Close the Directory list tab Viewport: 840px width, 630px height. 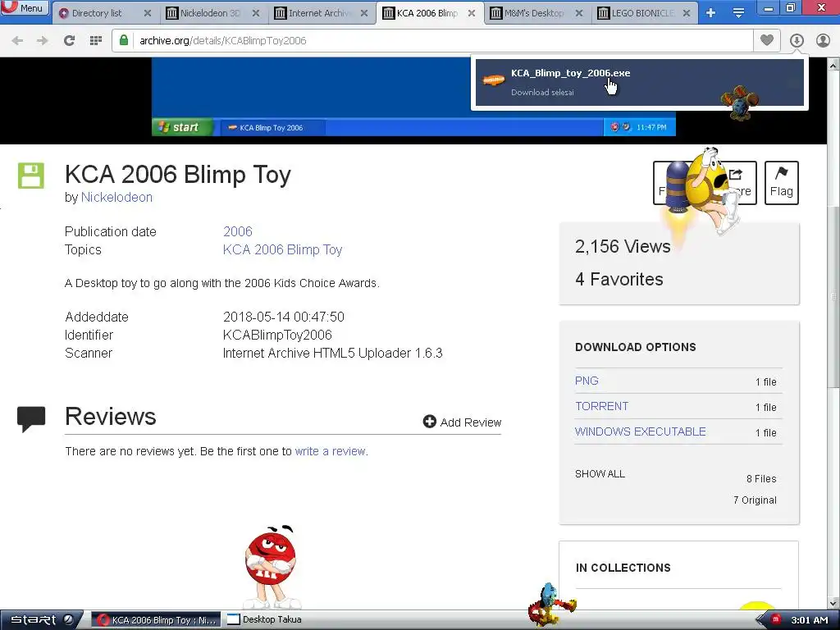pyautogui.click(x=148, y=13)
